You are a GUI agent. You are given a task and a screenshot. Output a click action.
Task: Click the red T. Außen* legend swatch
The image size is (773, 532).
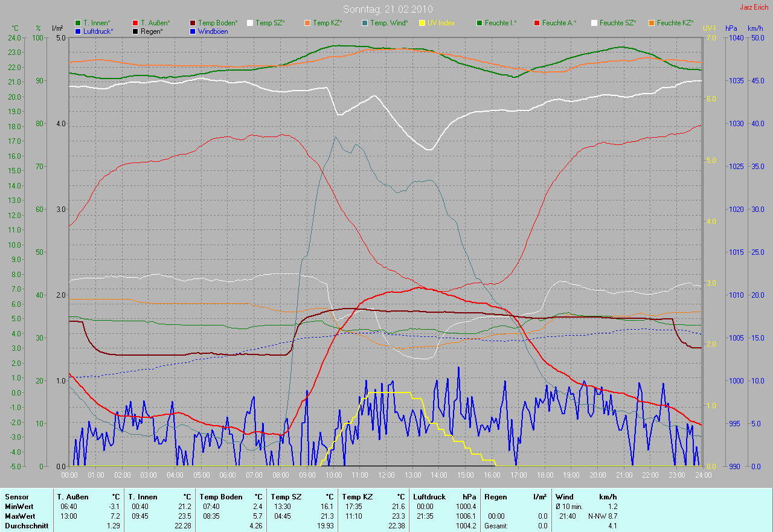(135, 23)
